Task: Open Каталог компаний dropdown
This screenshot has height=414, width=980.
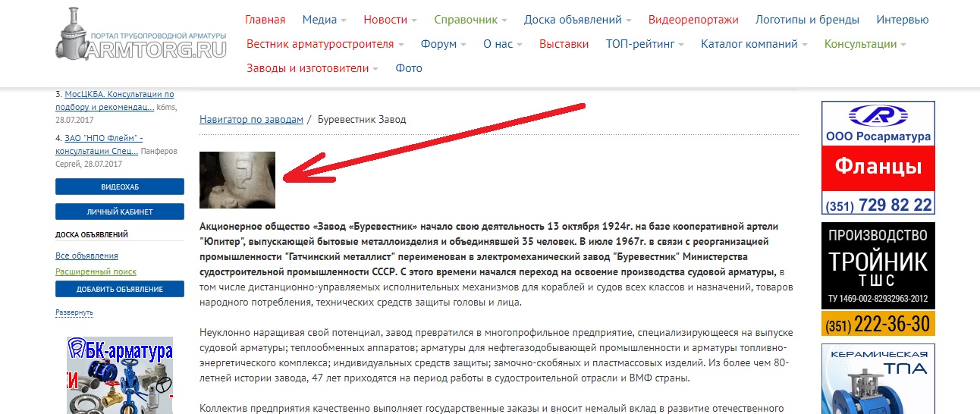Action: click(x=753, y=44)
